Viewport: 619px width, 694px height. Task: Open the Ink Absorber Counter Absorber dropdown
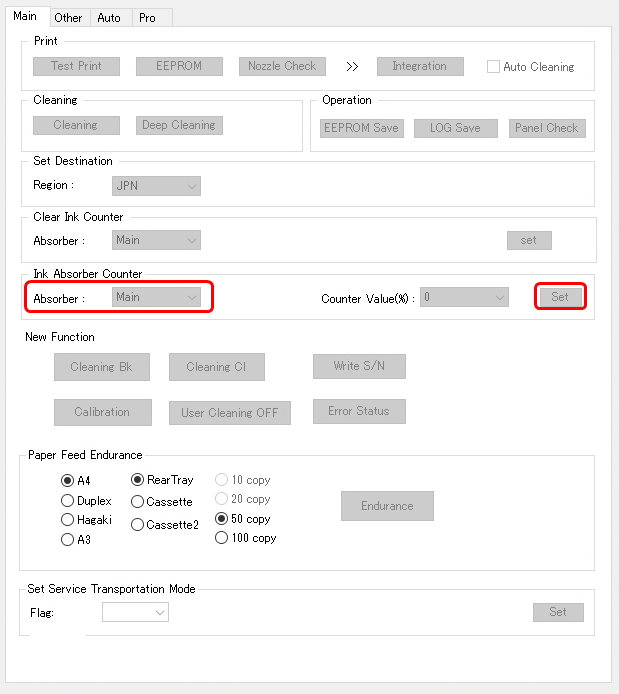coord(156,297)
